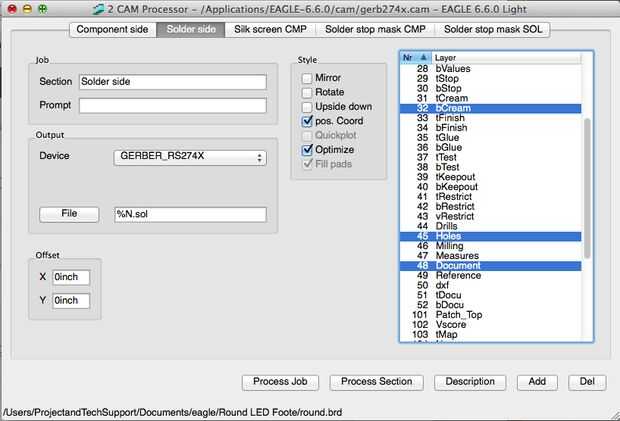The width and height of the screenshot is (620, 421).
Task: Tick the Upside down checkbox
Action: [x=307, y=107]
